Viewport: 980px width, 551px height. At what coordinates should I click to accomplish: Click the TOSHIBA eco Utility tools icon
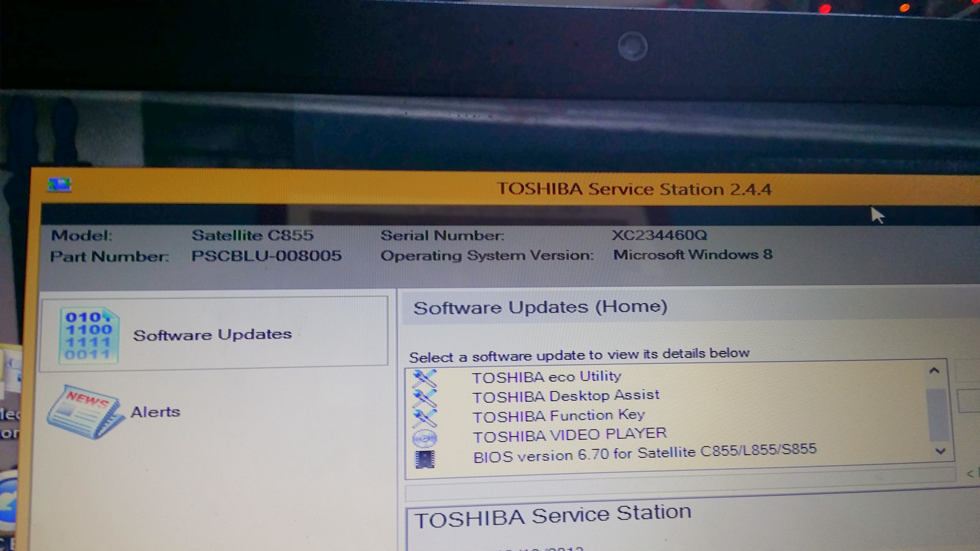pyautogui.click(x=424, y=378)
